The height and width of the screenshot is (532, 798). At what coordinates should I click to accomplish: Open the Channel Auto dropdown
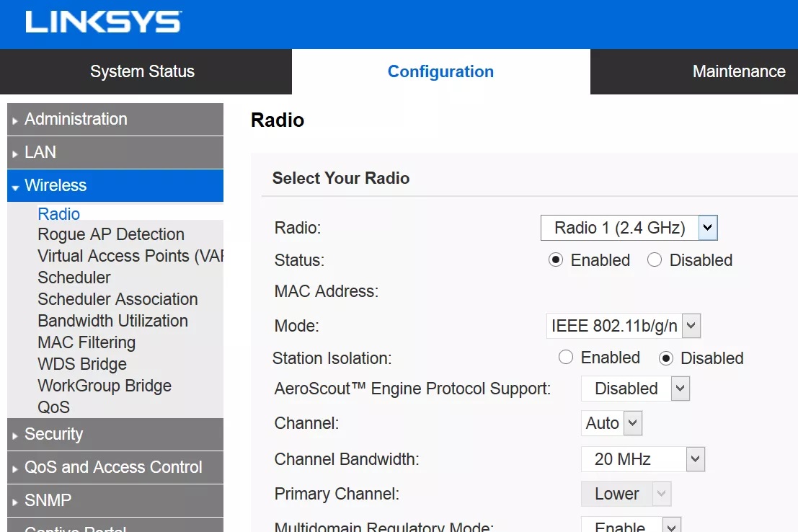[x=611, y=423]
